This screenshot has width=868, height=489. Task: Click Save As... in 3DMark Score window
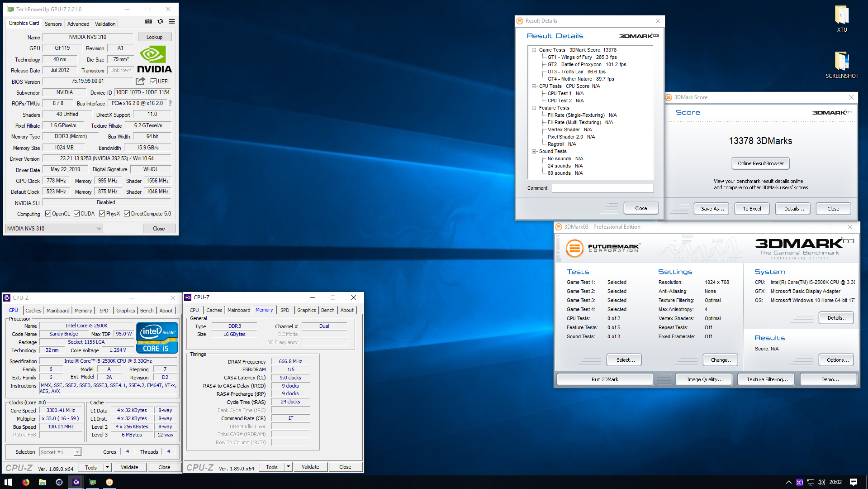pyautogui.click(x=711, y=209)
